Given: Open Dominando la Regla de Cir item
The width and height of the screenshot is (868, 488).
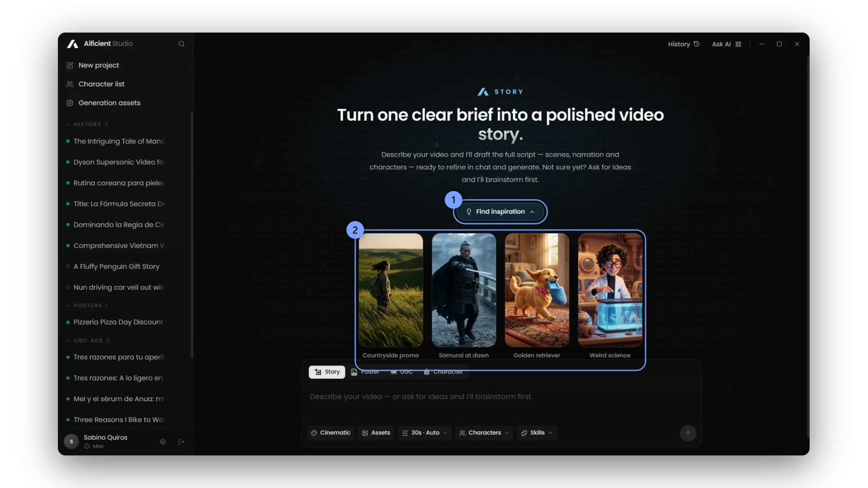Looking at the screenshot, I should click(x=119, y=225).
